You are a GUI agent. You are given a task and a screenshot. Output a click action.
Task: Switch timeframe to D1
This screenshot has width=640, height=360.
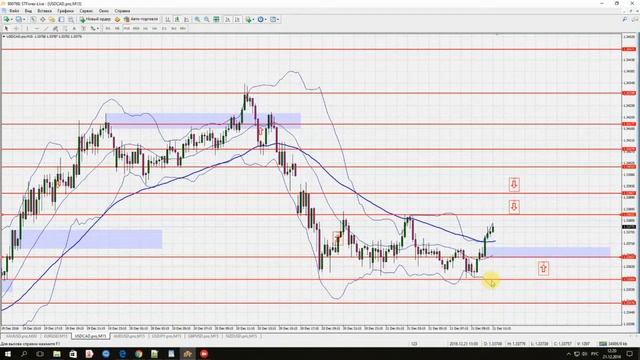(x=164, y=28)
